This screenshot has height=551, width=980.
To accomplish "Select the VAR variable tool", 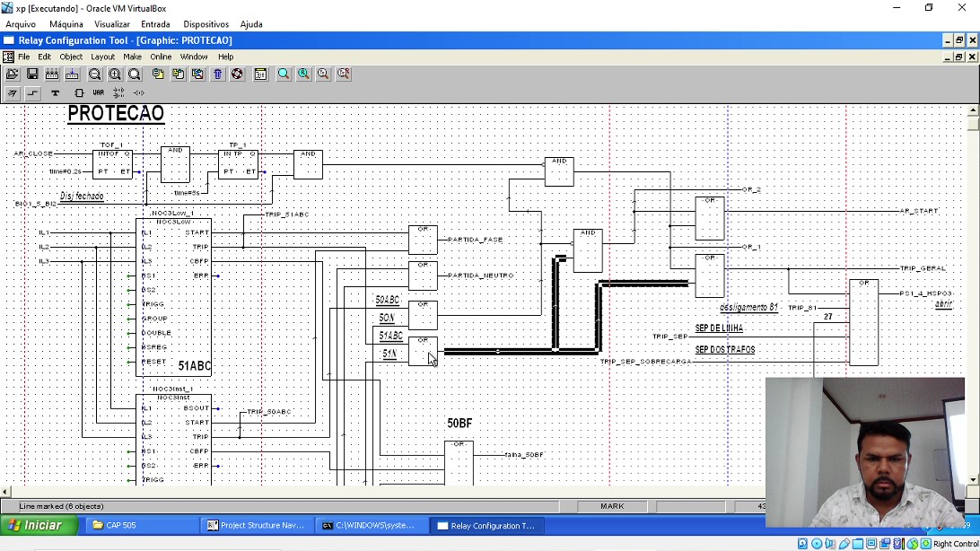I will pos(98,93).
